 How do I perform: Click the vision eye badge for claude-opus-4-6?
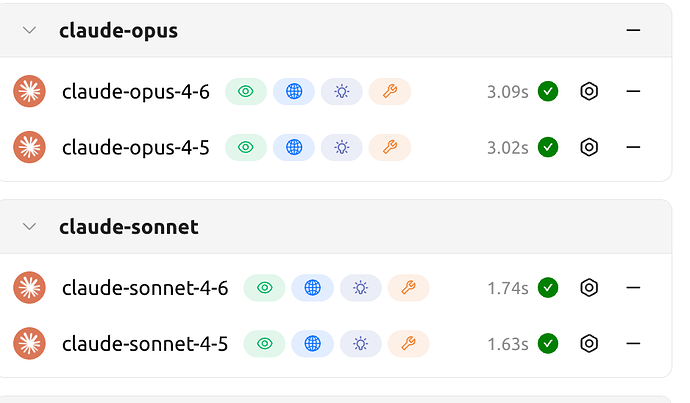pos(246,92)
